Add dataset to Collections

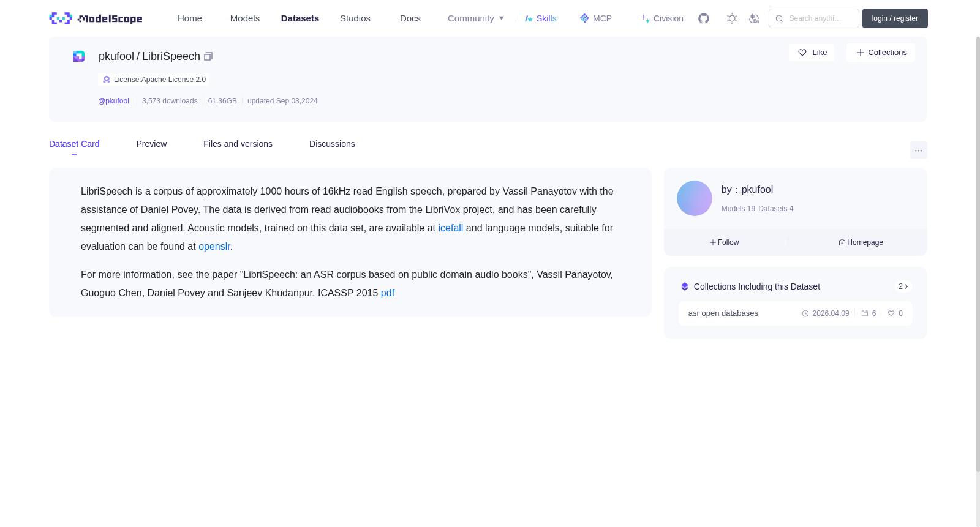tap(881, 53)
